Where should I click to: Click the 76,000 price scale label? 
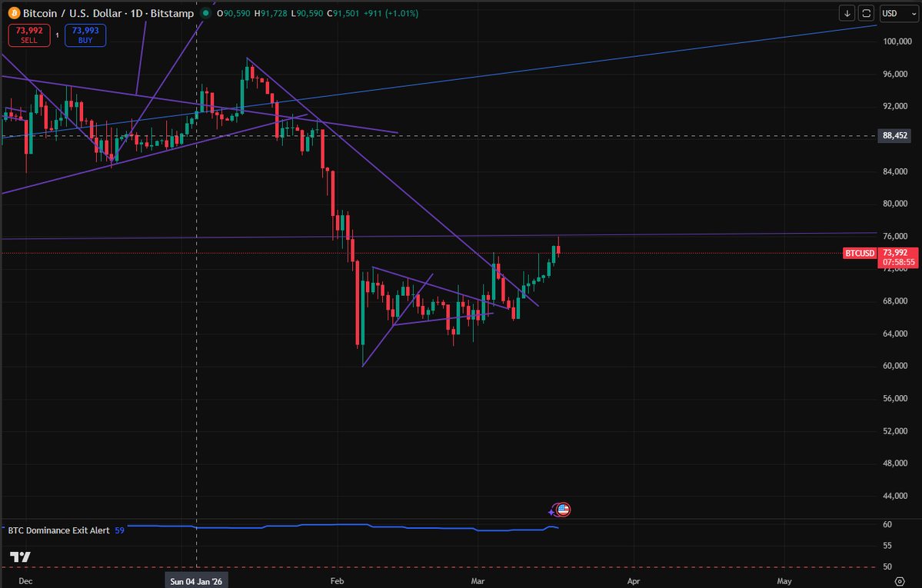(x=895, y=237)
